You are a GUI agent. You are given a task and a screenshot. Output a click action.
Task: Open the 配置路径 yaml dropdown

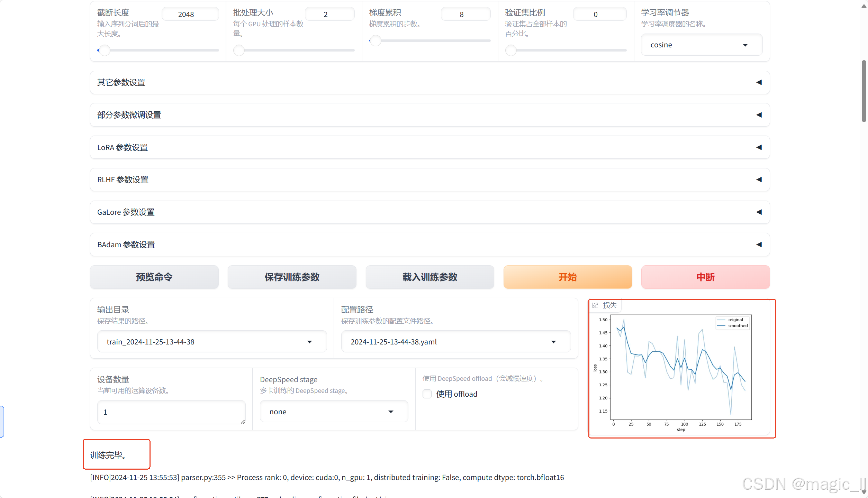(x=456, y=342)
